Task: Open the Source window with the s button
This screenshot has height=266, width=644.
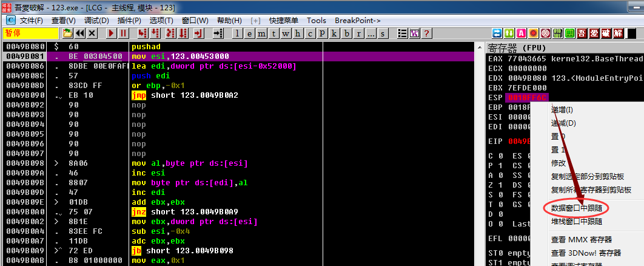Action: click(x=383, y=34)
